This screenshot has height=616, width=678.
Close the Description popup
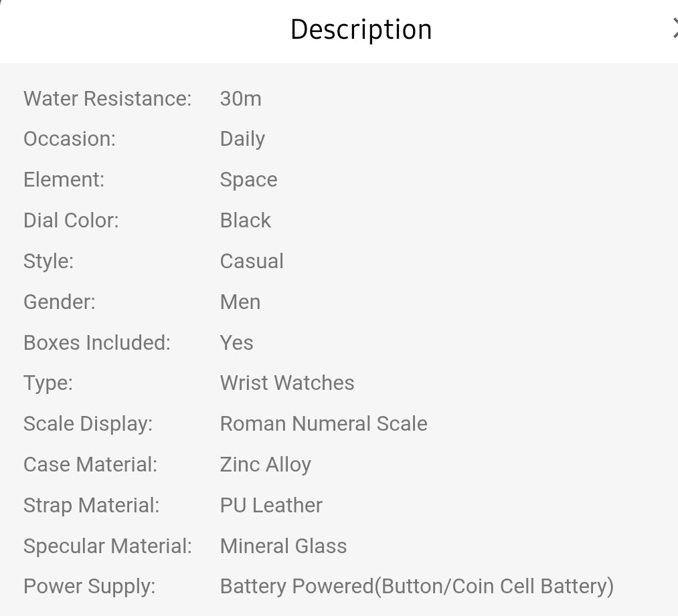coord(675,29)
